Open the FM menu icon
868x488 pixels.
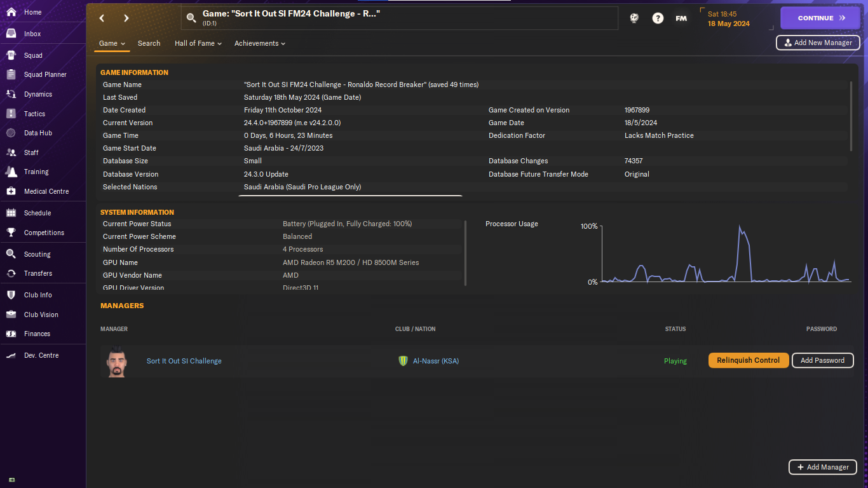681,18
